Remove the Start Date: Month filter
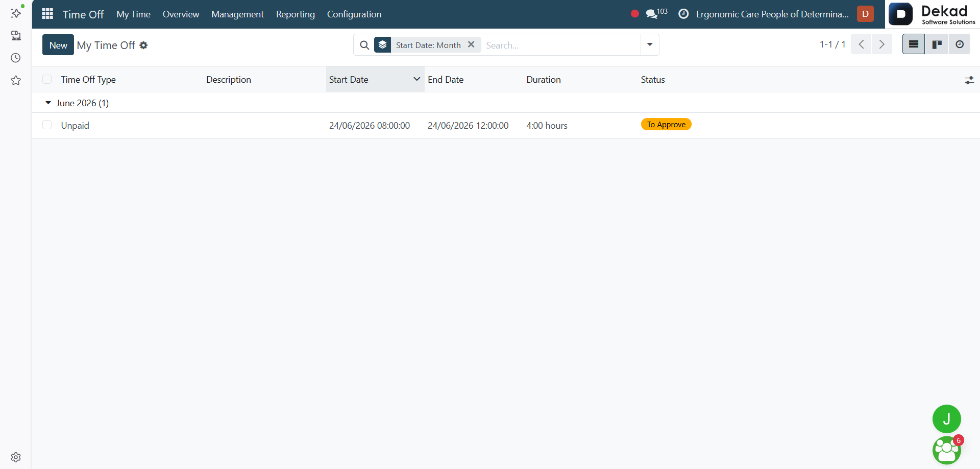 [471, 44]
